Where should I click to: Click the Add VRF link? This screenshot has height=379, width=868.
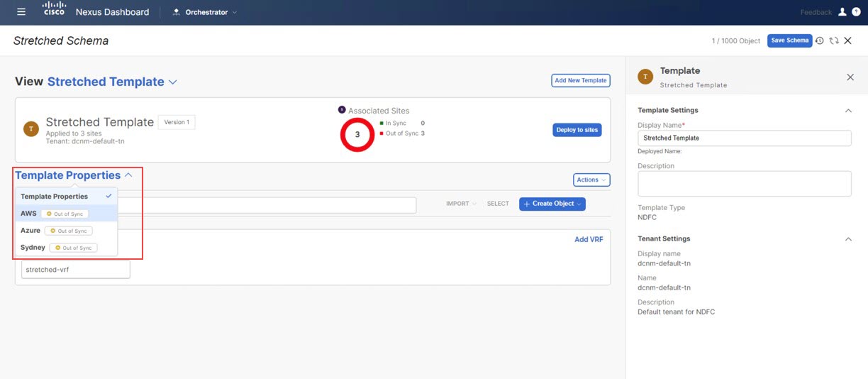(x=589, y=239)
